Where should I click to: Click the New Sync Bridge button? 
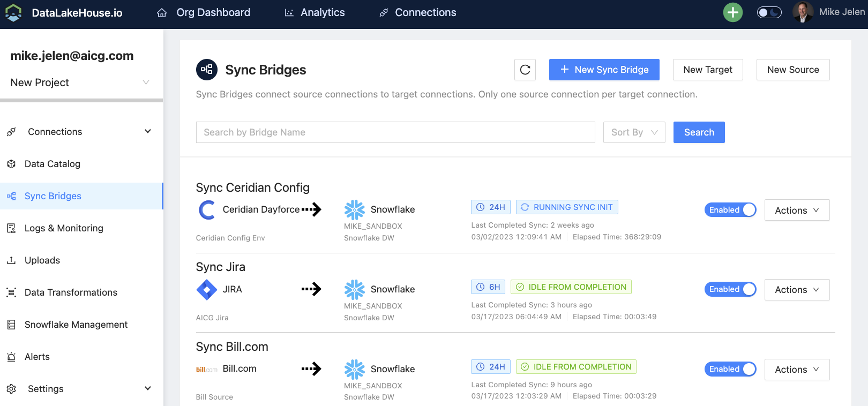pos(604,70)
